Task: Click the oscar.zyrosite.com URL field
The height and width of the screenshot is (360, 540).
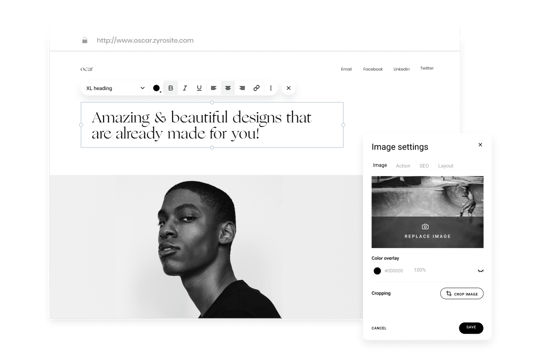Action: point(145,40)
